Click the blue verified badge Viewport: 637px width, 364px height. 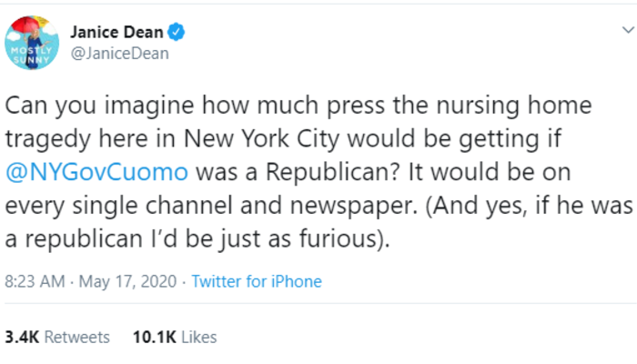[177, 33]
